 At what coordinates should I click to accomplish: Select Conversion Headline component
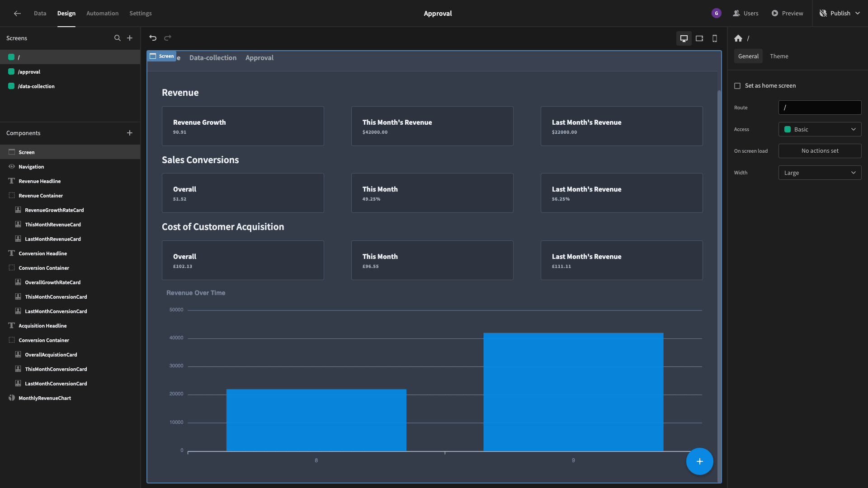(x=70, y=253)
